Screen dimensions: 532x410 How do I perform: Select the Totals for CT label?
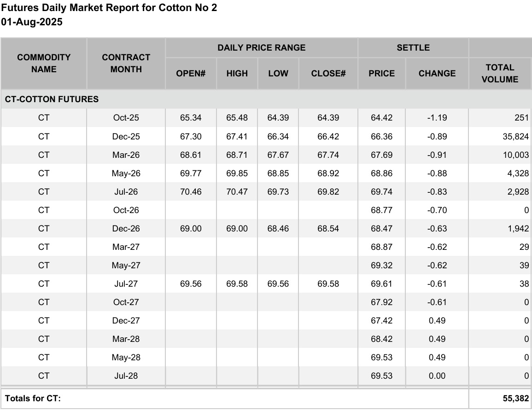point(33,398)
